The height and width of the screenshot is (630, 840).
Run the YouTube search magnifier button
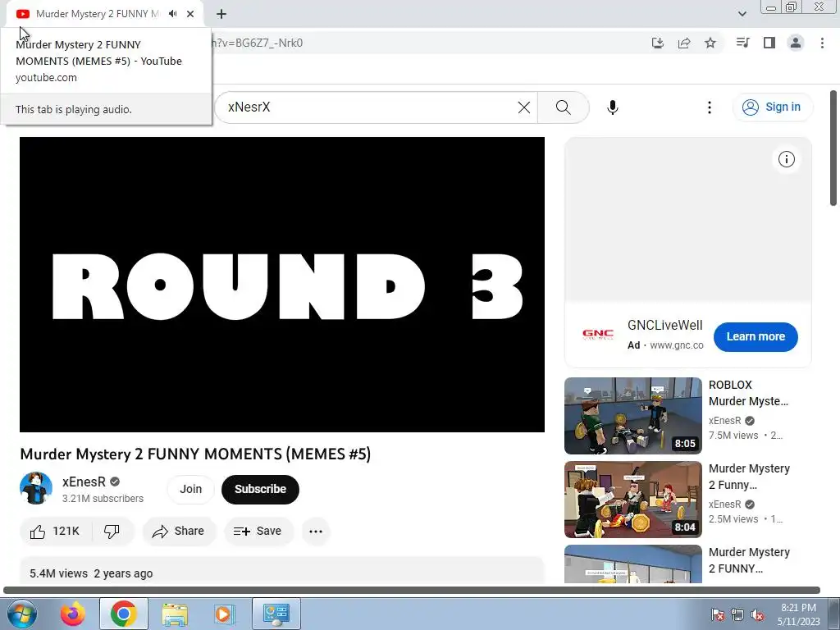coord(563,107)
